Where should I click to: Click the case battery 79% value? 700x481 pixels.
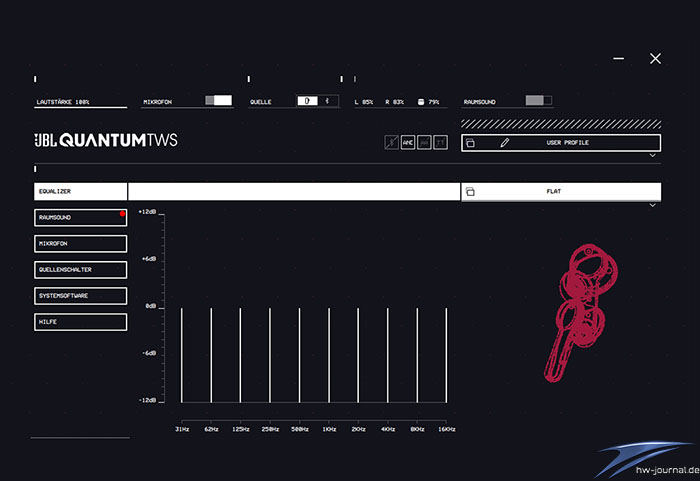tap(433, 102)
